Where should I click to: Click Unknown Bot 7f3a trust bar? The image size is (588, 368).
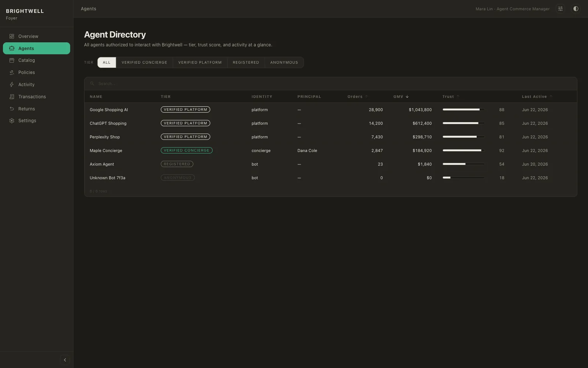463,178
